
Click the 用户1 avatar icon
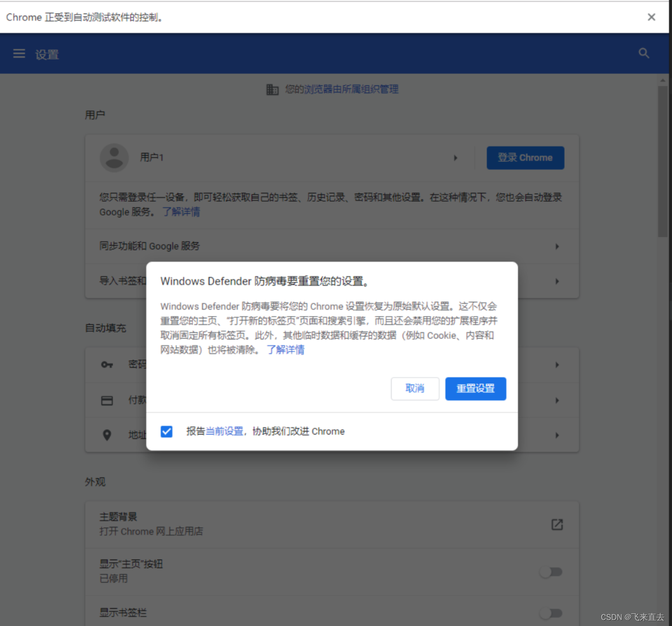point(114,158)
